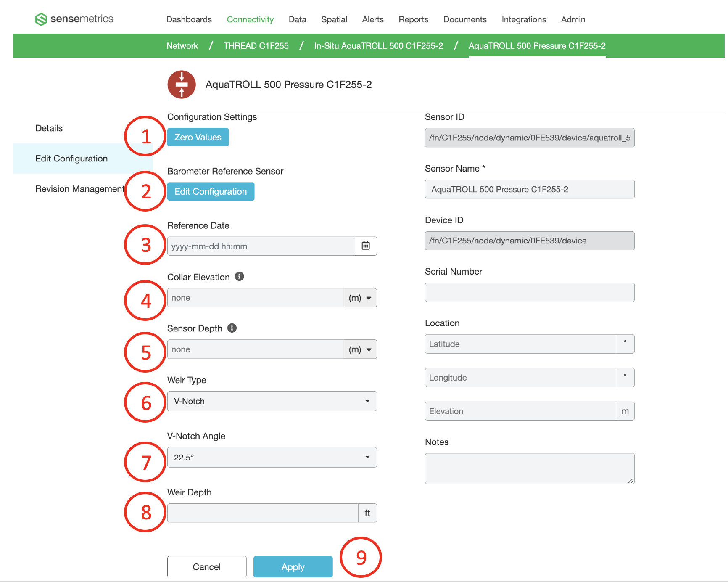Click the Weir Depth ft unit label

point(367,513)
